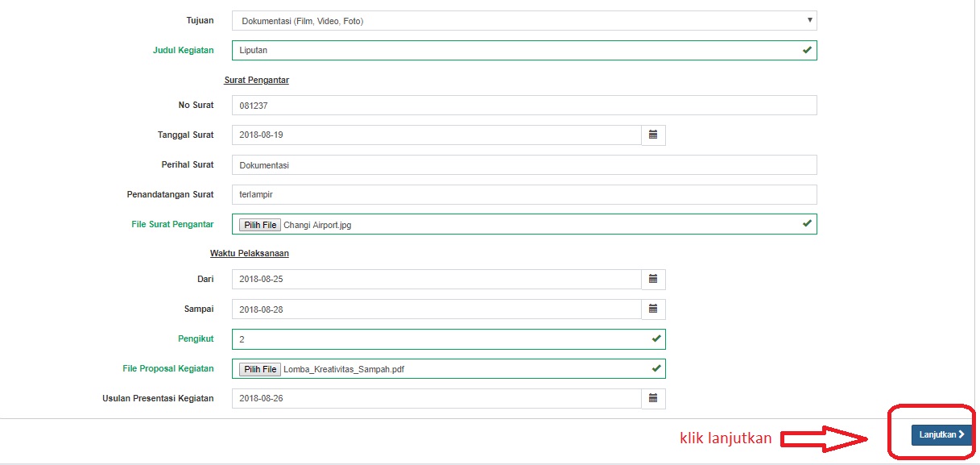
Task: Edit the Usulan Presentasi Kegiatan date
Action: [436, 398]
